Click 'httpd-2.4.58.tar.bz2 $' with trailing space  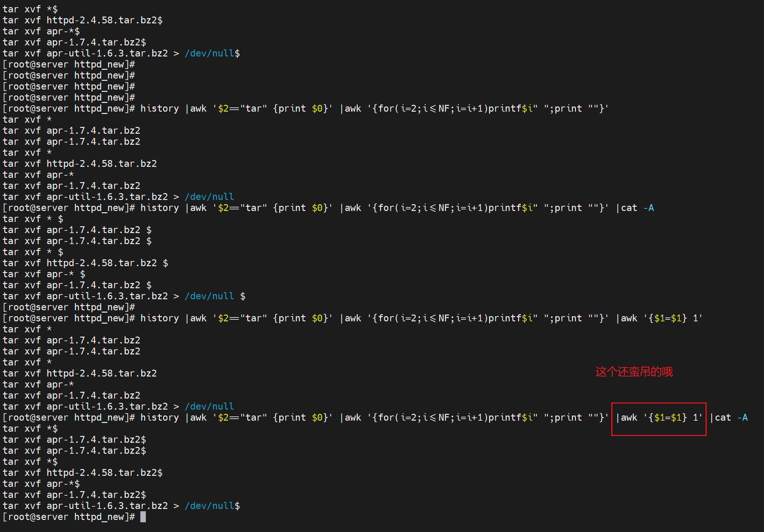107,263
